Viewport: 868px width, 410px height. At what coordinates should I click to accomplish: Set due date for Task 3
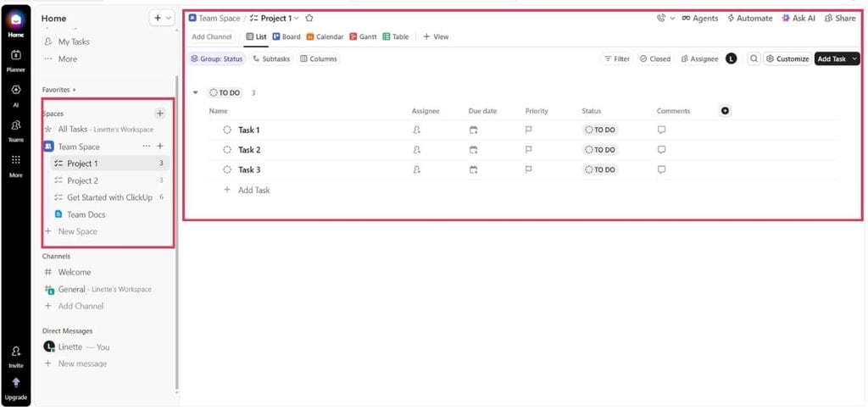pyautogui.click(x=473, y=170)
